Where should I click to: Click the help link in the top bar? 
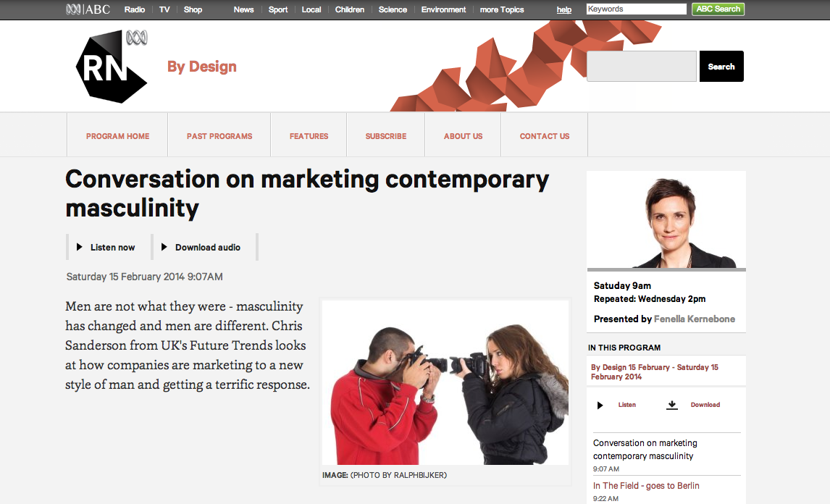tap(563, 9)
